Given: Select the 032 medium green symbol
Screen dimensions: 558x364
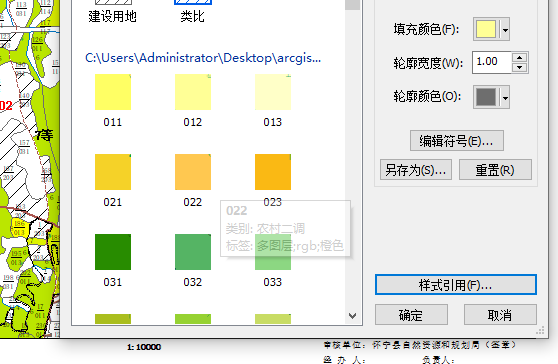Looking at the screenshot, I should pyautogui.click(x=193, y=252).
